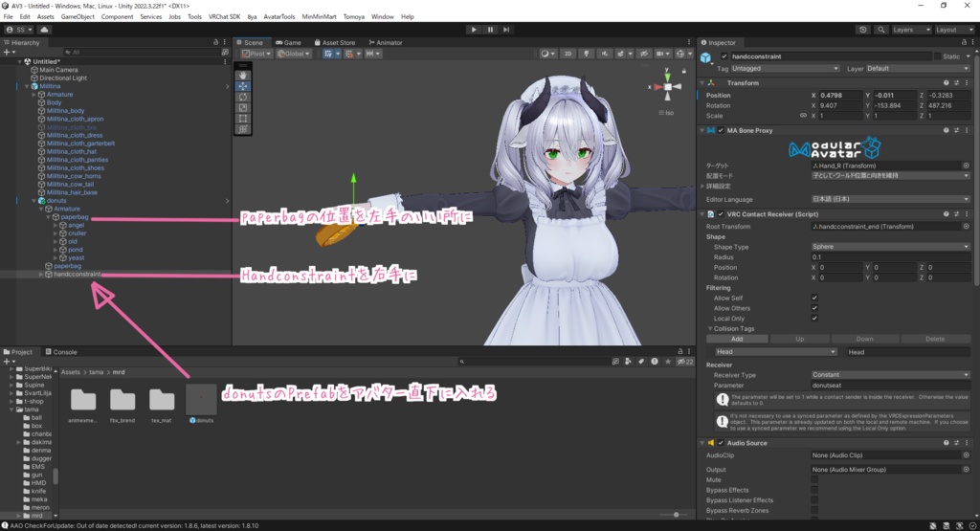The image size is (980, 531).
Task: Collapse the Transform component foldout
Action: 702,82
